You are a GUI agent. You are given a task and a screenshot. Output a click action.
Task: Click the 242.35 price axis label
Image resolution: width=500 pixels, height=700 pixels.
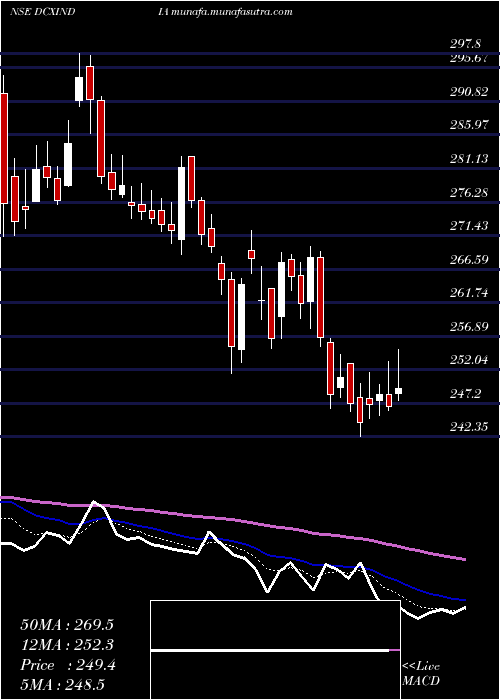[469, 427]
